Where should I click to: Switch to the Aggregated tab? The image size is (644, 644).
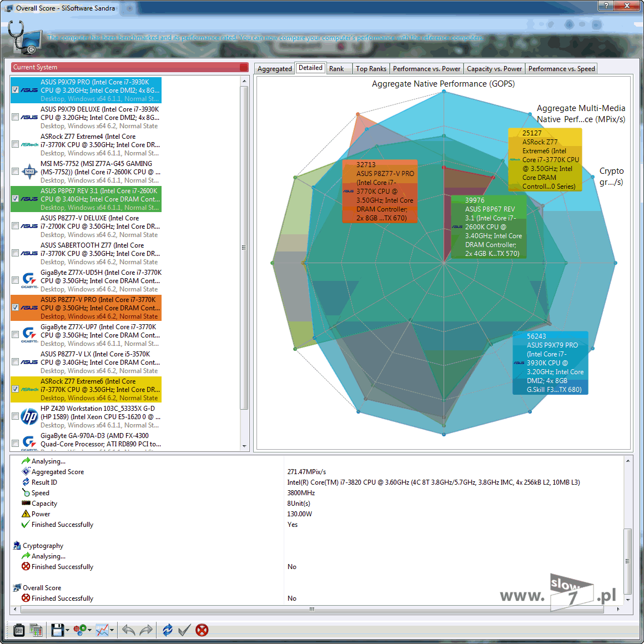point(274,69)
